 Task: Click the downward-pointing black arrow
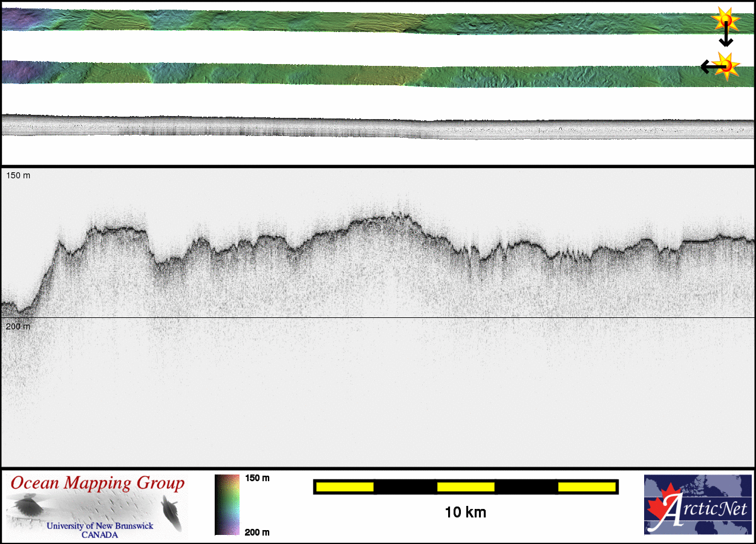coord(726,39)
